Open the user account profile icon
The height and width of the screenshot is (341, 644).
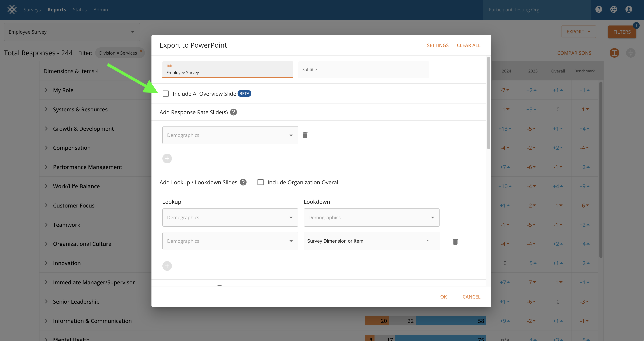pyautogui.click(x=629, y=9)
